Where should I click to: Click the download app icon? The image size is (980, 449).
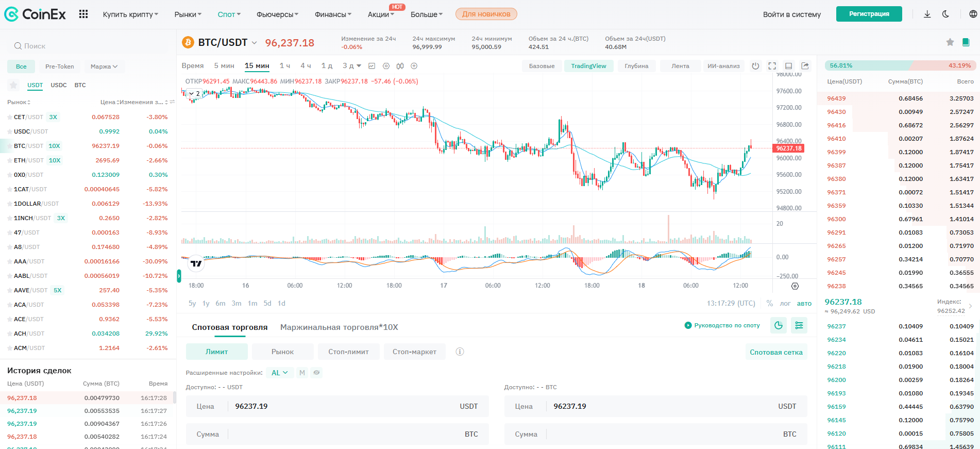[927, 14]
